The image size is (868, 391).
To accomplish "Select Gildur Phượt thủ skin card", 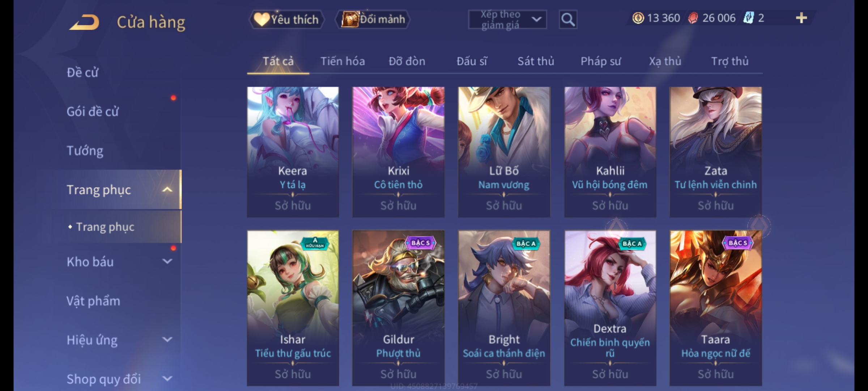I will point(398,308).
